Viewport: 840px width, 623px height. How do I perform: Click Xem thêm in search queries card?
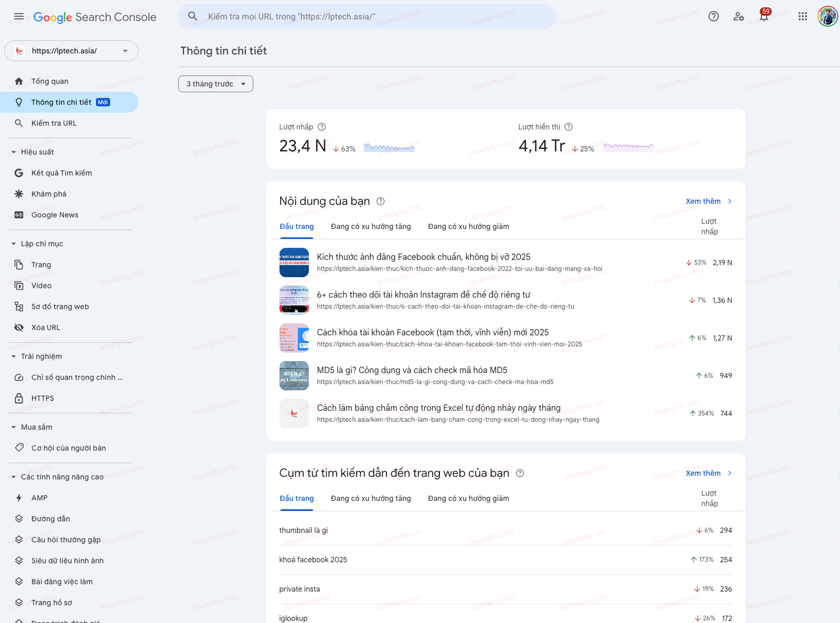(x=708, y=473)
